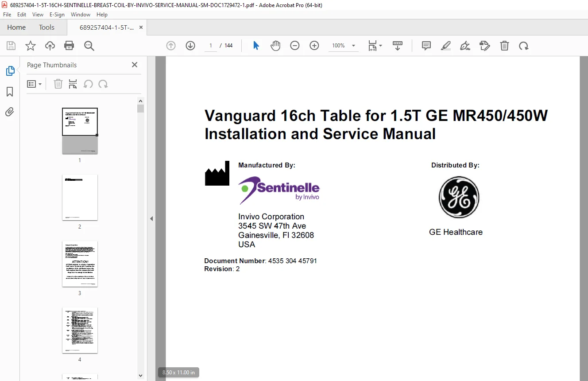Close the open document tab
Viewport: 588px width, 381px height.
pos(141,27)
